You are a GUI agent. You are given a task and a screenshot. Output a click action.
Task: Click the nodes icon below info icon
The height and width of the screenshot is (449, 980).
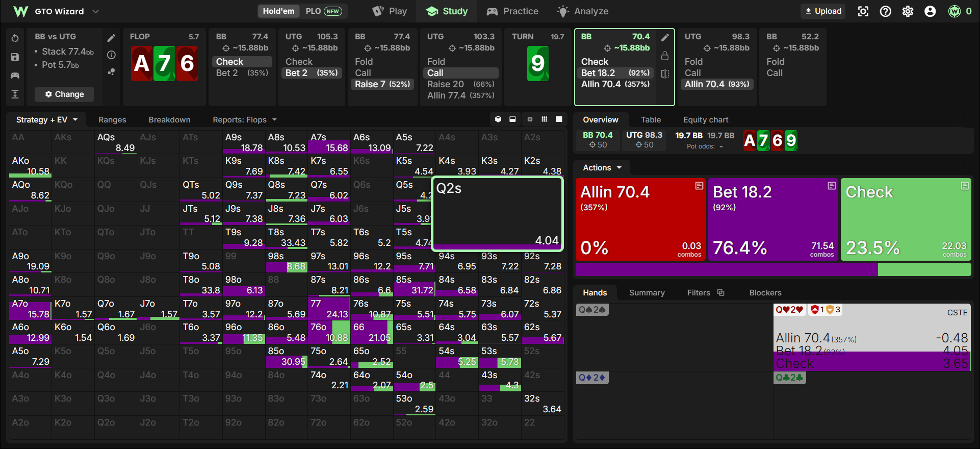coord(111,72)
